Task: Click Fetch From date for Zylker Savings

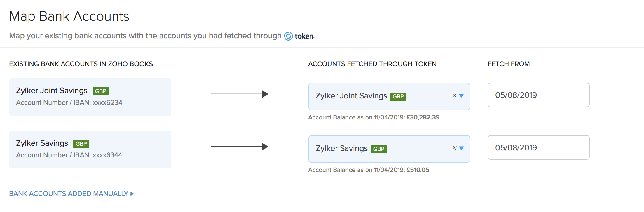Action: [538, 147]
